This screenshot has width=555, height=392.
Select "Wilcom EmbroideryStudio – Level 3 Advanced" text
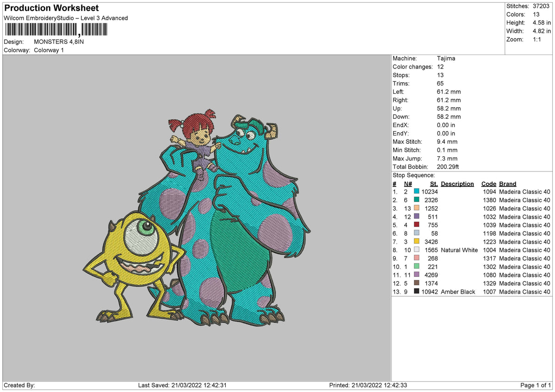click(x=66, y=18)
